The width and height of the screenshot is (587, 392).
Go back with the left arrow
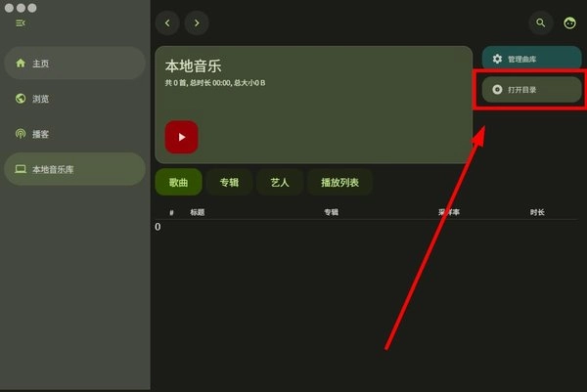click(x=167, y=22)
